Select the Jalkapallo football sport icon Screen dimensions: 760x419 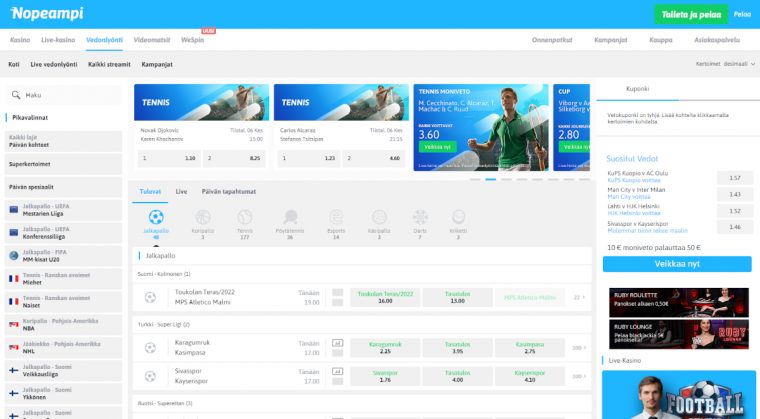click(x=156, y=217)
